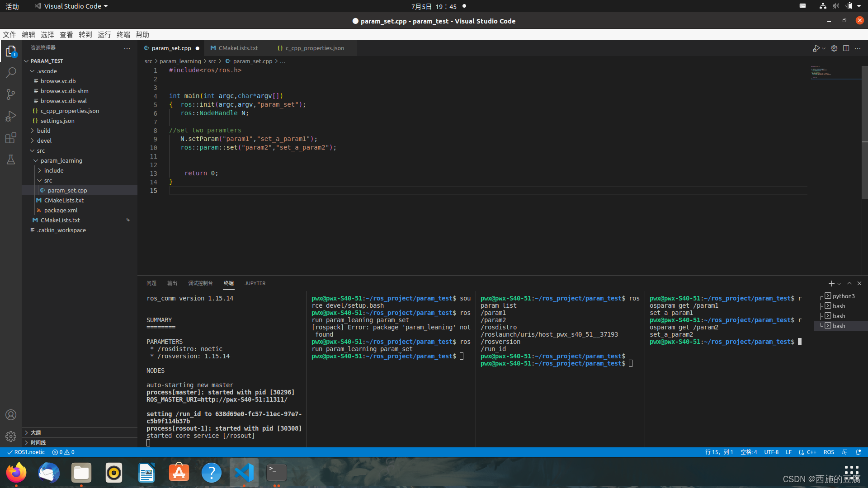Expand the 时间线 timeline section
The image size is (868, 488).
80,442
